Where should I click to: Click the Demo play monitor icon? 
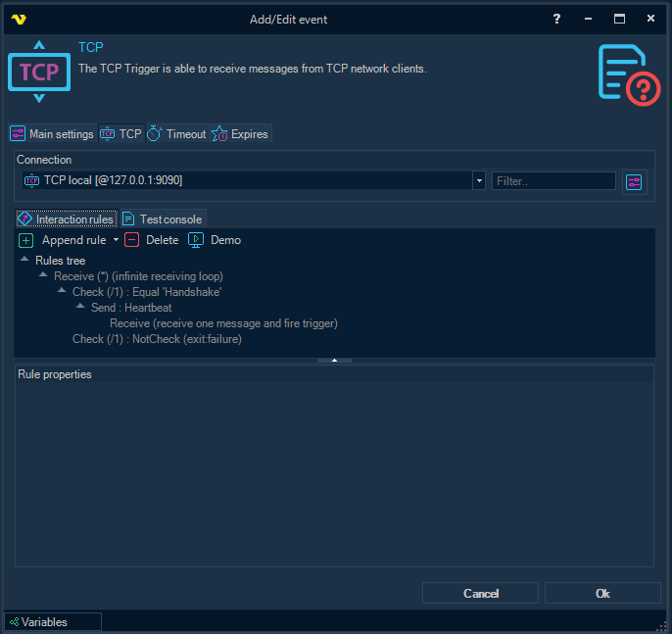(x=196, y=240)
